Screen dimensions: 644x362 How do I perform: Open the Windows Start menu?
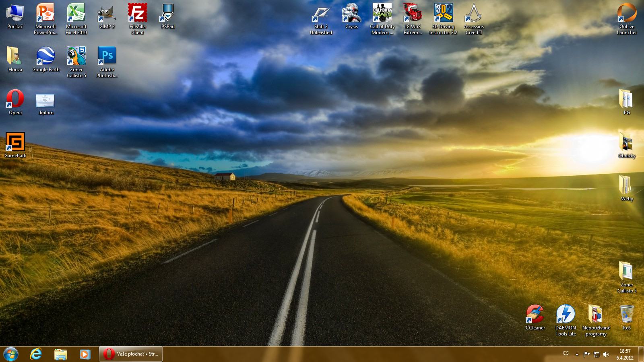11,354
